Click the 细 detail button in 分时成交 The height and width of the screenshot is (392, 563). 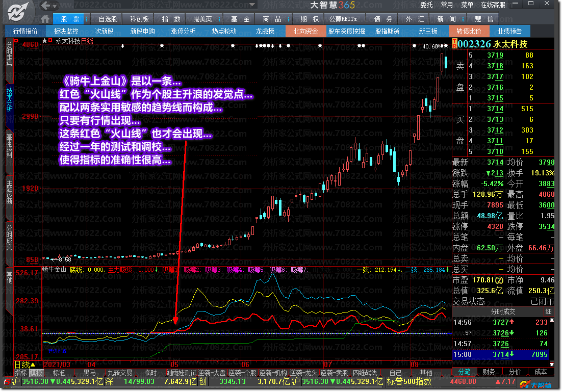(548, 311)
